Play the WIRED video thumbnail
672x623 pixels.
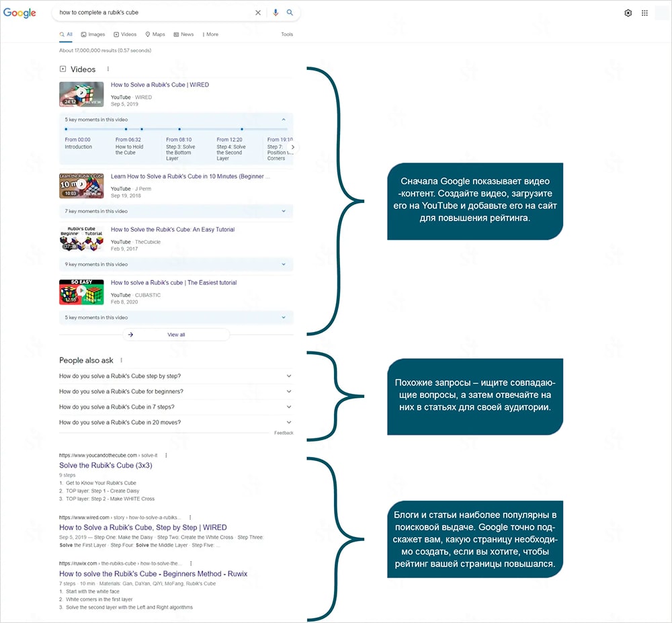81,94
